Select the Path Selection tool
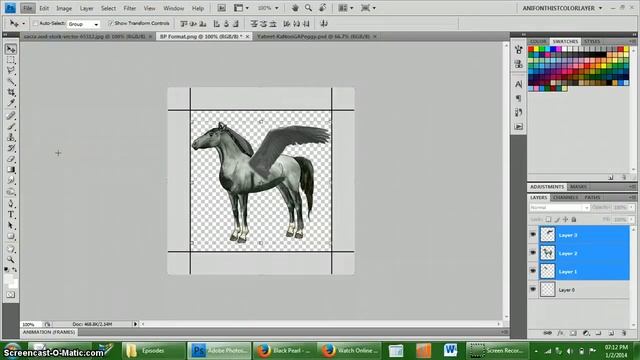 11,225
